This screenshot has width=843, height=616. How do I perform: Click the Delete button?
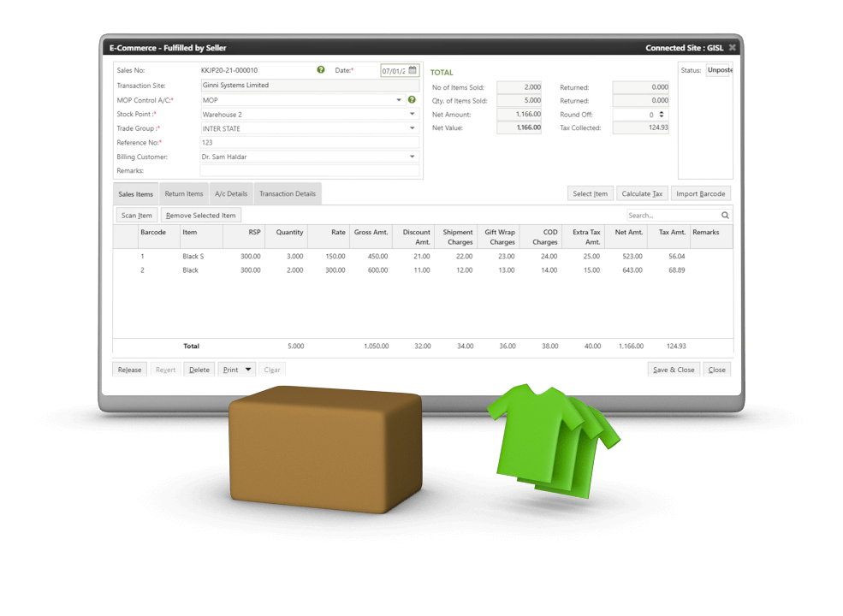coord(199,370)
